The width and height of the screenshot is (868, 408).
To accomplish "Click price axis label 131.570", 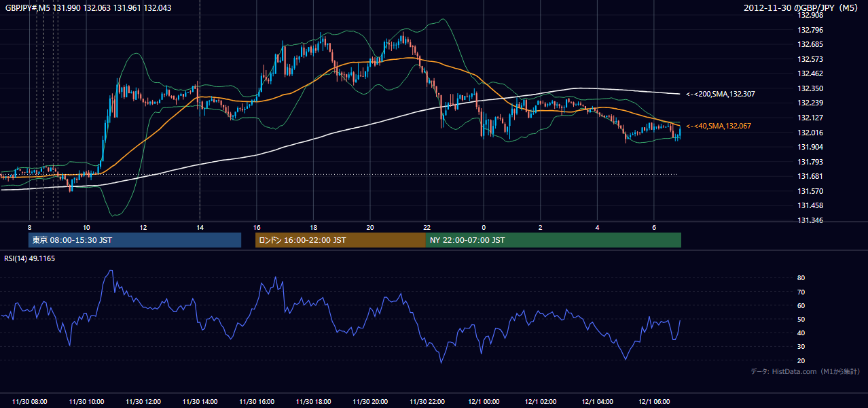I will coord(810,191).
